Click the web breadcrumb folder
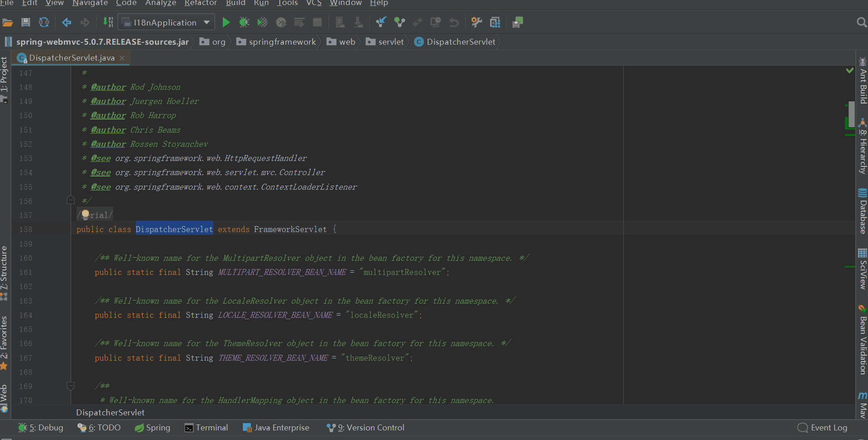Screen dimensions: 868x440 point(341,42)
